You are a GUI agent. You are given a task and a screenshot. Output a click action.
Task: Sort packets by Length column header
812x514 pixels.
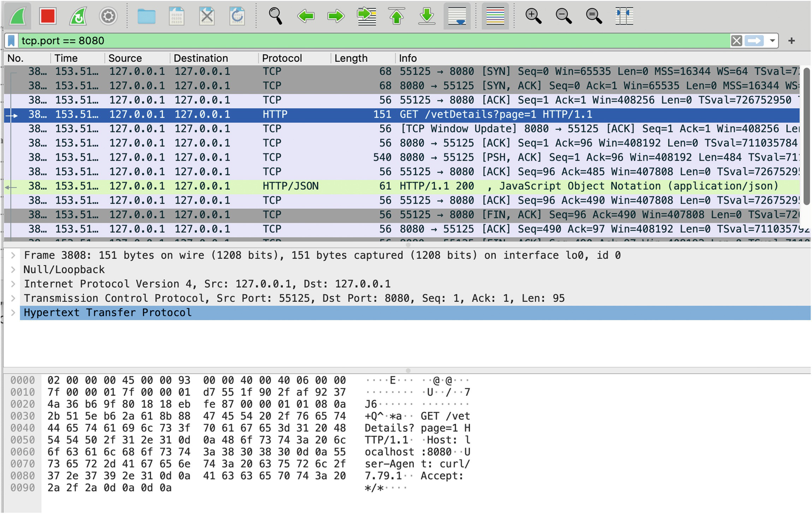(x=351, y=58)
